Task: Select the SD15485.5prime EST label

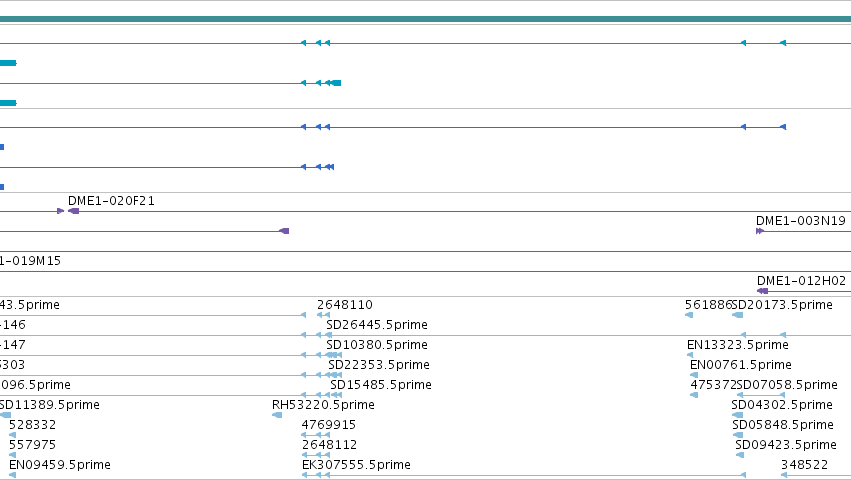Action: coord(381,385)
